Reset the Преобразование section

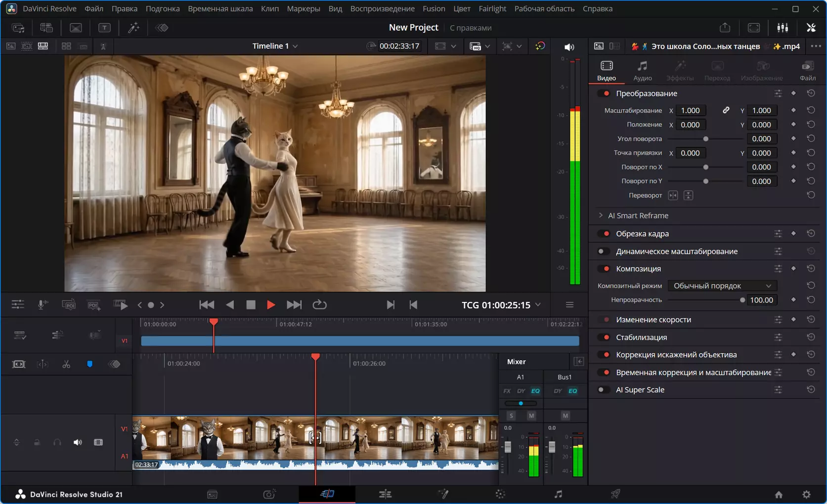[811, 93]
